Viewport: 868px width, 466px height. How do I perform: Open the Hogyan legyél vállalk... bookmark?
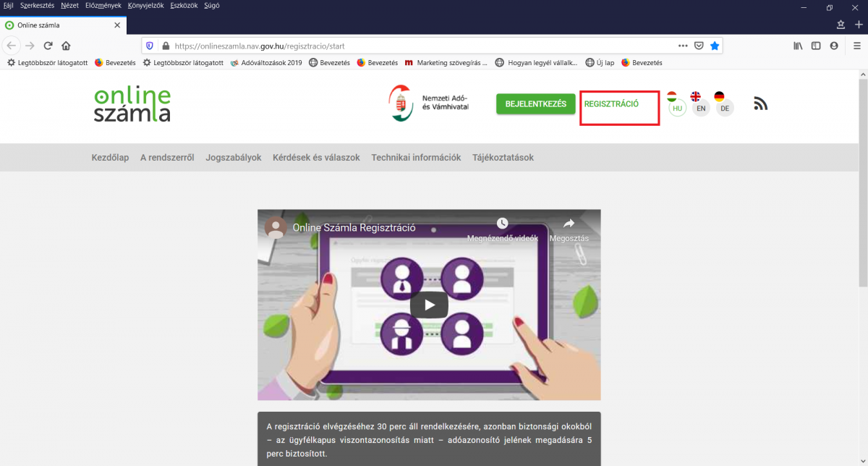point(536,63)
